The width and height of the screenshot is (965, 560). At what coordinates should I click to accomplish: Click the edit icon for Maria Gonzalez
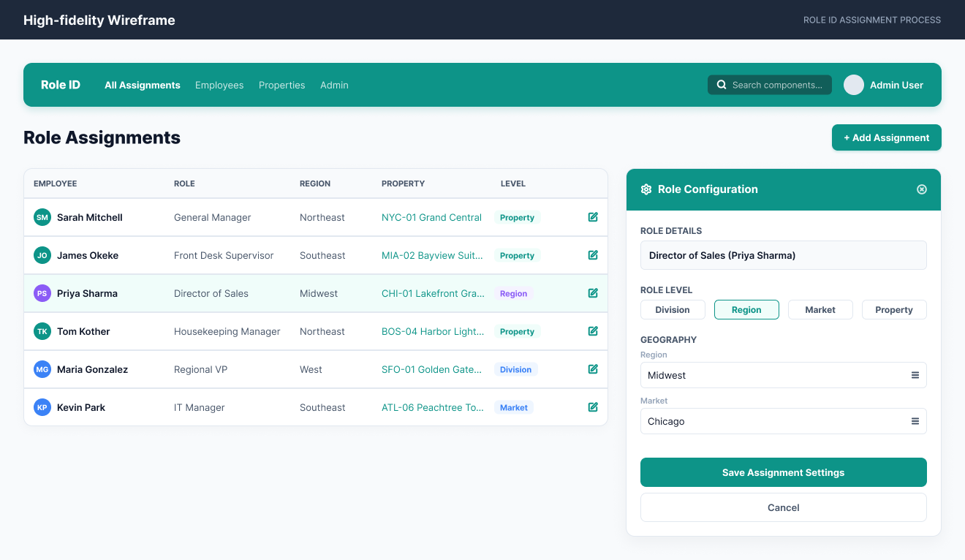(x=593, y=369)
